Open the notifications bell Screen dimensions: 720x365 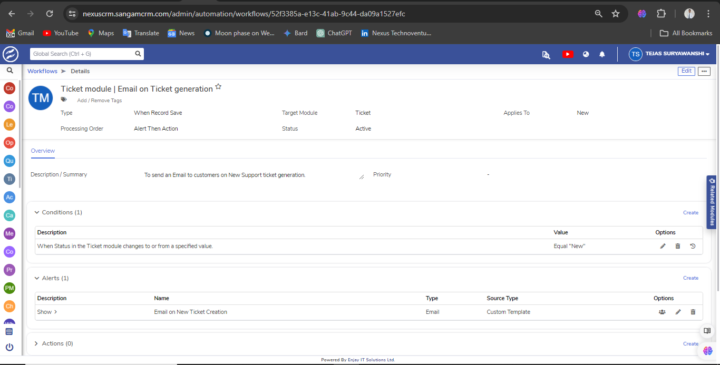[x=602, y=54]
